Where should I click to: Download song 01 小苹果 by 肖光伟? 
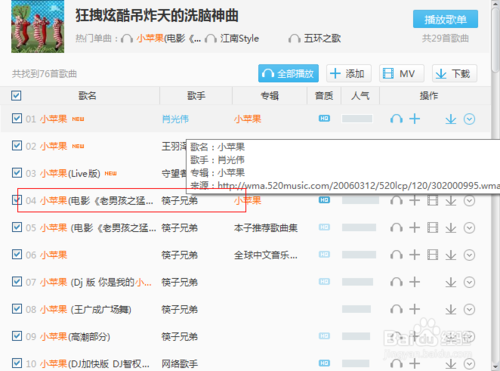click(451, 119)
